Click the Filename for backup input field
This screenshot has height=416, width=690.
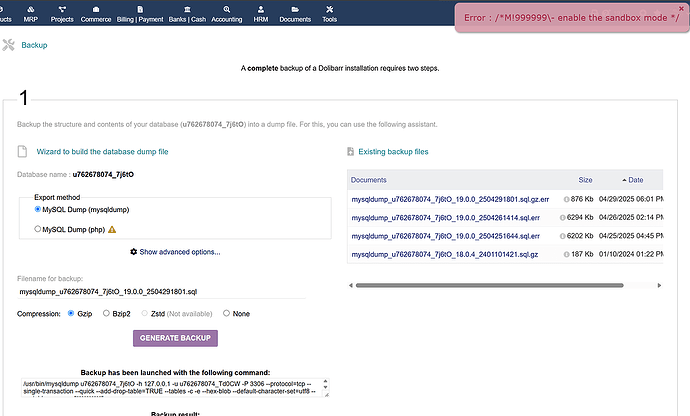click(161, 291)
